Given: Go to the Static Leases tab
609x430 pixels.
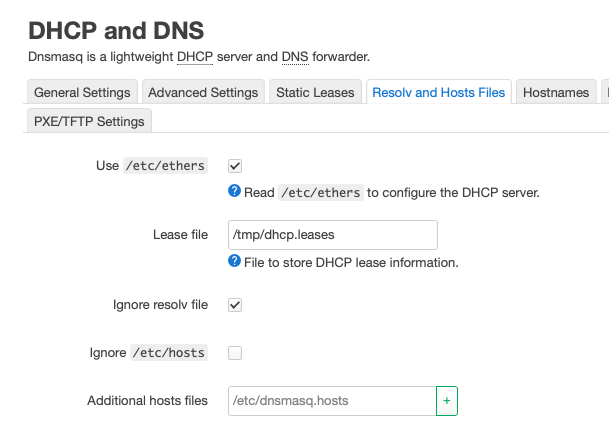Looking at the screenshot, I should (315, 93).
